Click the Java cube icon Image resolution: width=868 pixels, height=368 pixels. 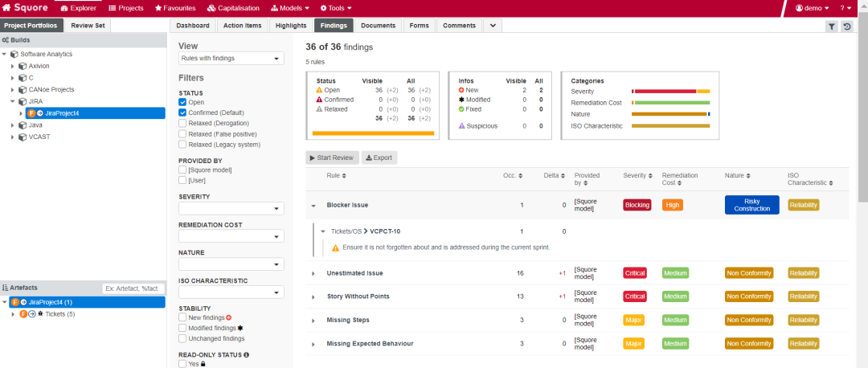[x=23, y=125]
